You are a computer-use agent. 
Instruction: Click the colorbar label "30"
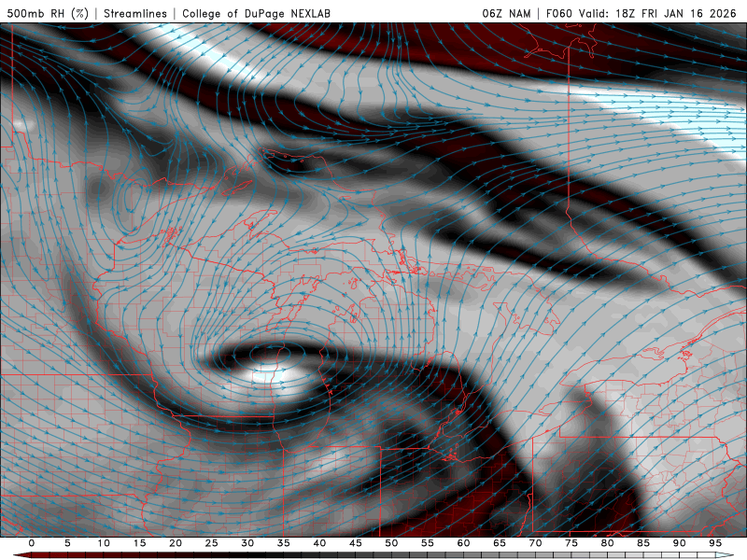coord(247,543)
